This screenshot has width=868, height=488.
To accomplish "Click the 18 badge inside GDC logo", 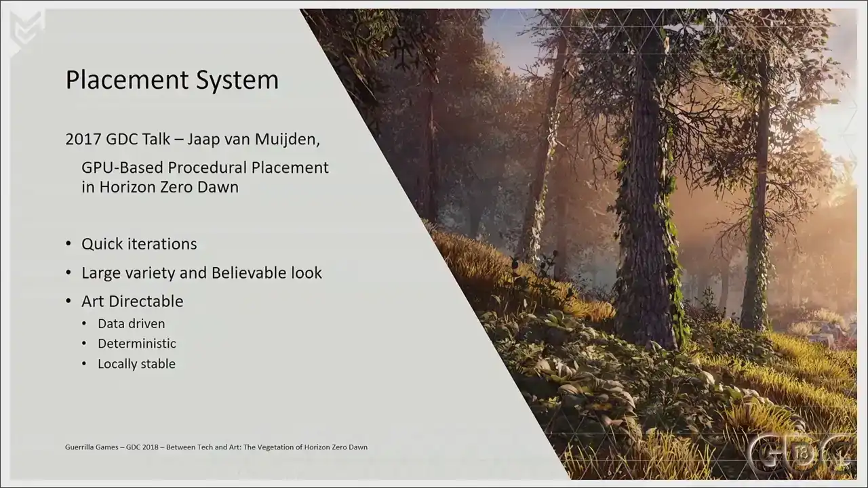I will [801, 453].
